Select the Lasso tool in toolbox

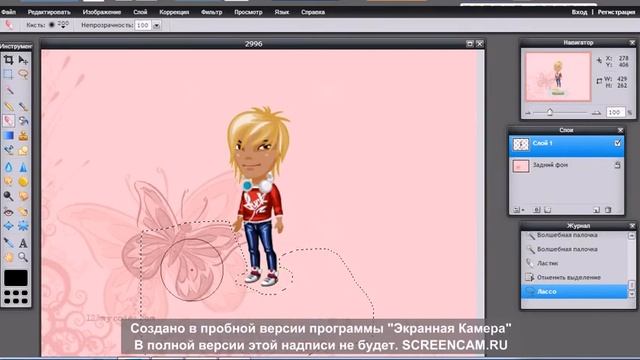(23, 74)
